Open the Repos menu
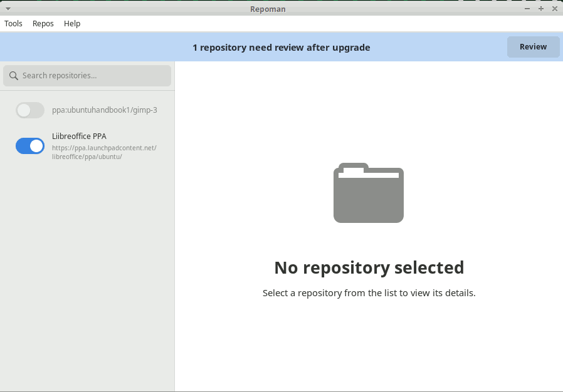Viewport: 563px width, 392px height. click(43, 24)
